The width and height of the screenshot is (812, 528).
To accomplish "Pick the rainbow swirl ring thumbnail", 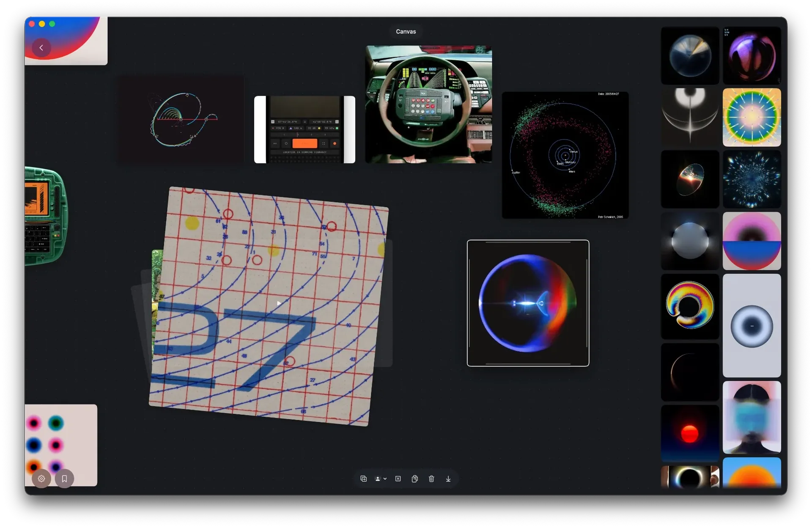I will 690,306.
